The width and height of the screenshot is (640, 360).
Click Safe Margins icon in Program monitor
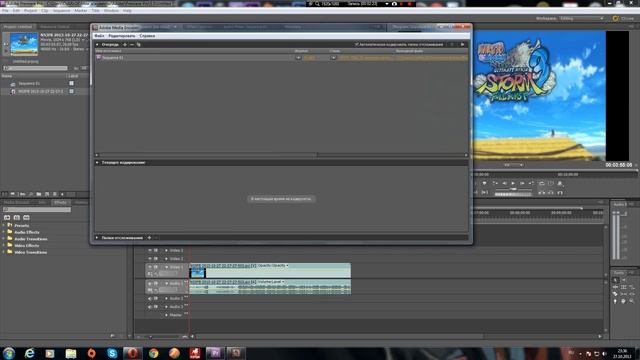(551, 184)
